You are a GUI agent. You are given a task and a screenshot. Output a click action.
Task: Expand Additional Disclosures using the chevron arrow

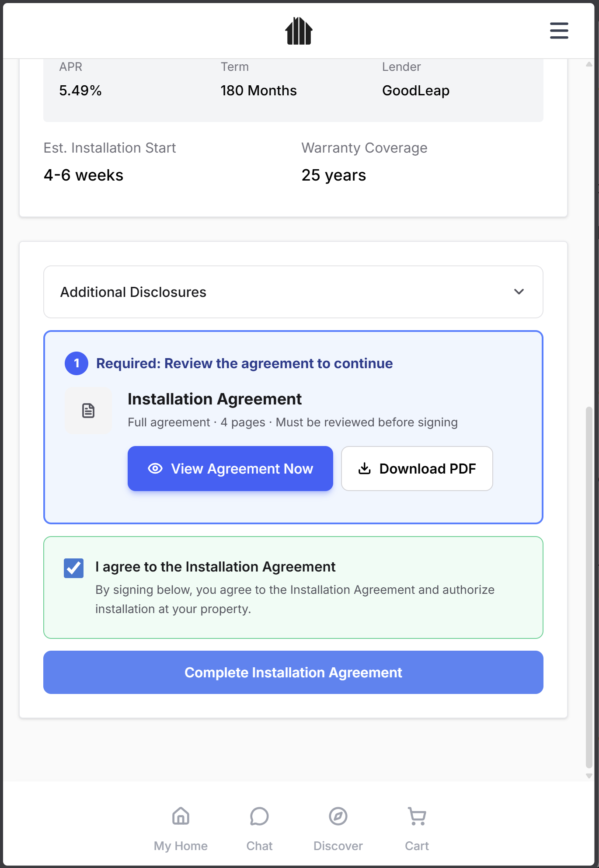point(519,292)
